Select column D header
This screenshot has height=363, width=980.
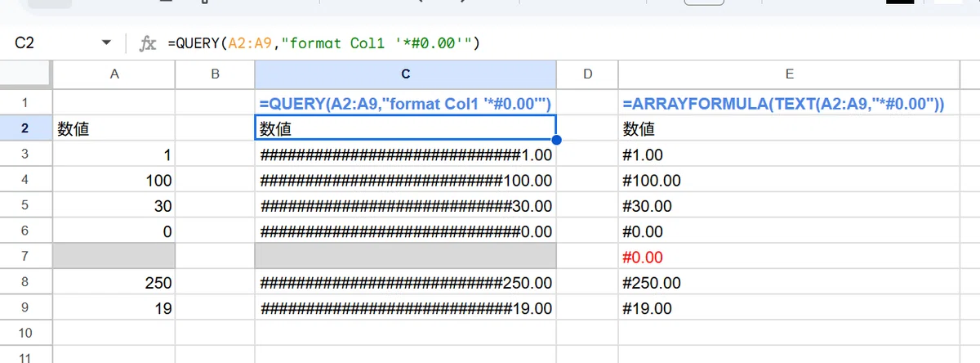(x=587, y=74)
